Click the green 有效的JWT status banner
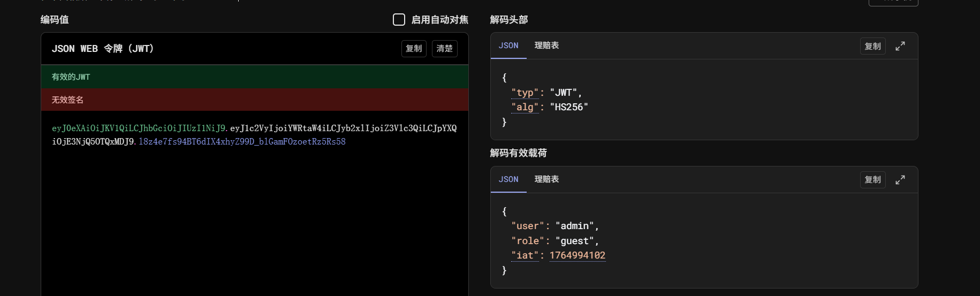 coord(255,77)
